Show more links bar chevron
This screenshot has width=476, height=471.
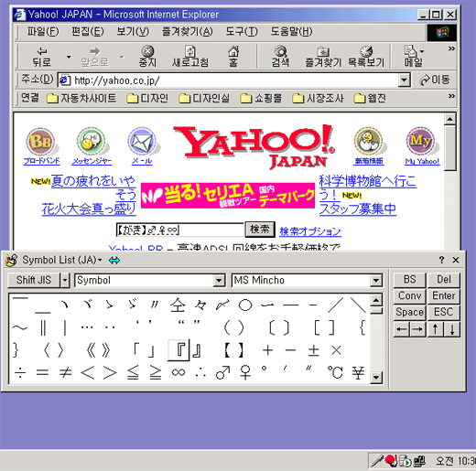451,96
